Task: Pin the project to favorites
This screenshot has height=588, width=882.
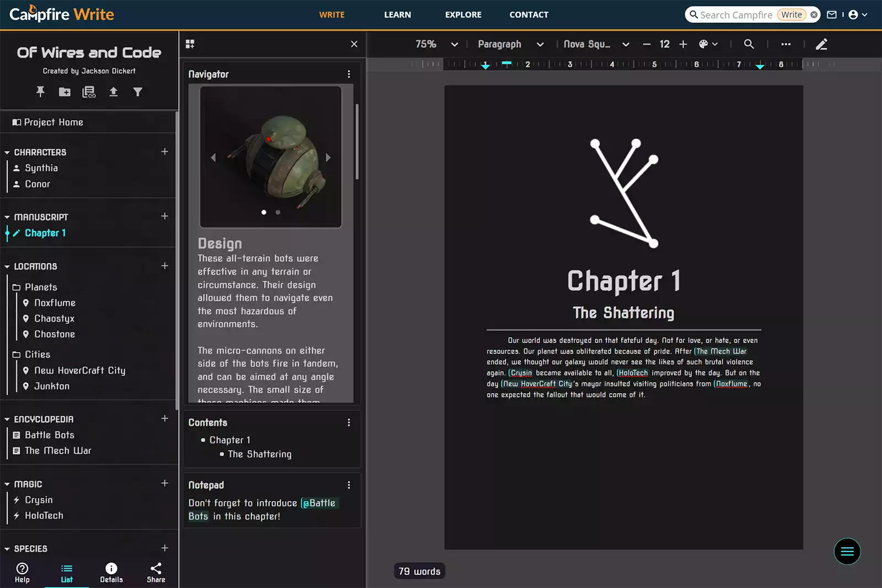Action: click(x=40, y=92)
